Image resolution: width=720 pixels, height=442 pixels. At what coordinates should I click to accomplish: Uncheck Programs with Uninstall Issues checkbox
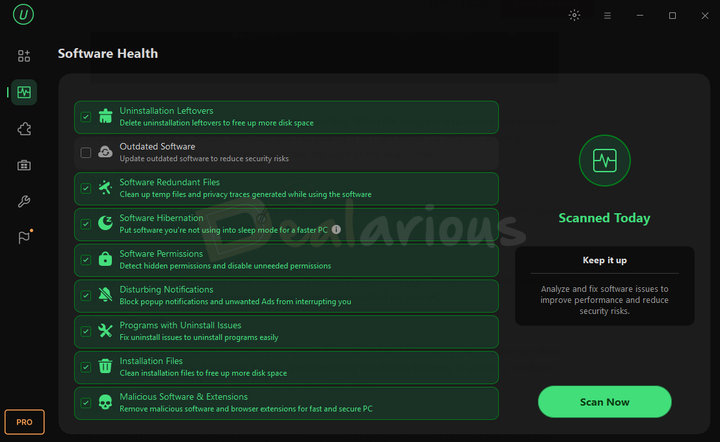pyautogui.click(x=85, y=331)
